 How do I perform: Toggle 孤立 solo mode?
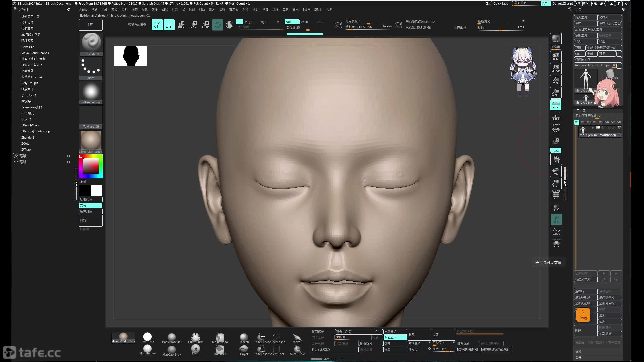(x=557, y=244)
